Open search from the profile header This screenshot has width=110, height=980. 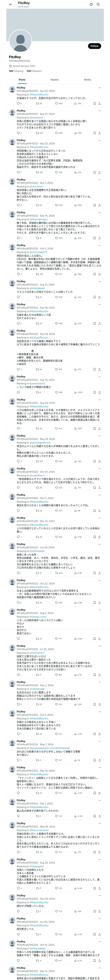[98, 5]
